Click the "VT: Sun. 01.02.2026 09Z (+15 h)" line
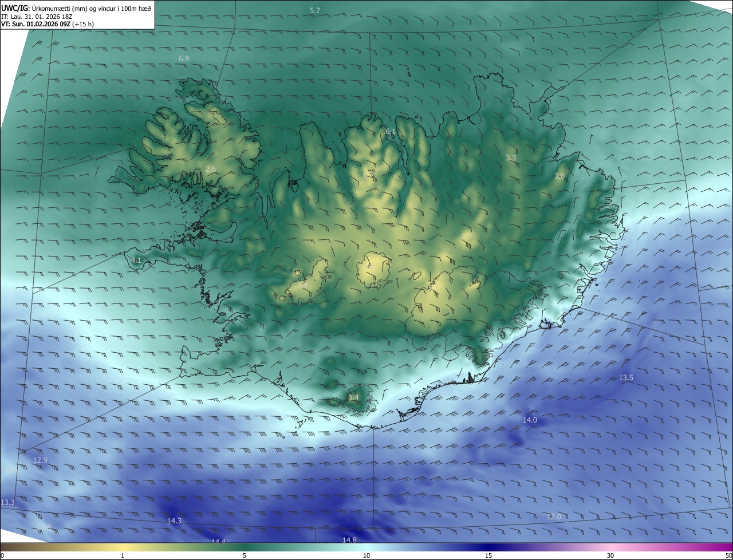The height and width of the screenshot is (560, 733). coord(47,25)
